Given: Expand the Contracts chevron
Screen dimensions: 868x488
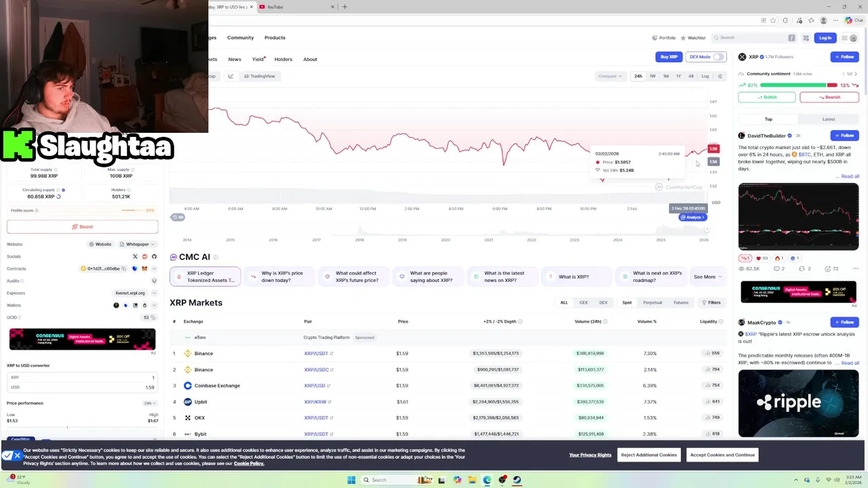Looking at the screenshot, I should pos(154,268).
